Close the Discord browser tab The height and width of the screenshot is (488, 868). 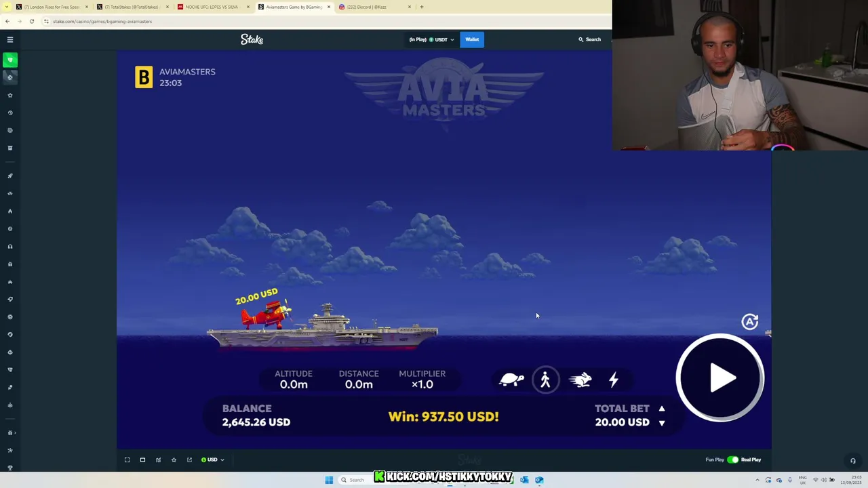[410, 7]
